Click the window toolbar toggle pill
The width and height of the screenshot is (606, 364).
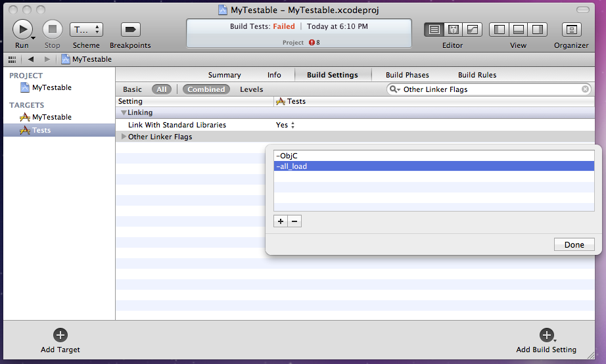(x=582, y=10)
